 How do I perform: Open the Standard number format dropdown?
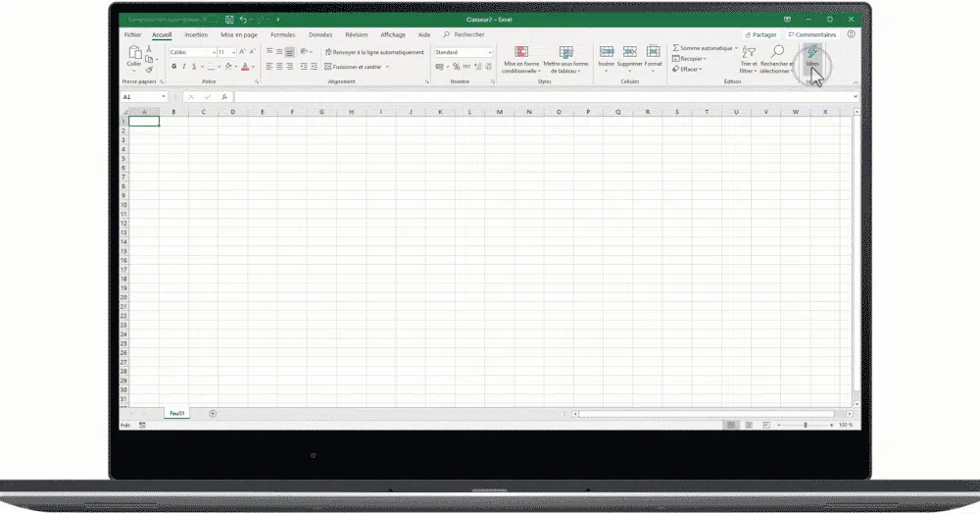pos(489,53)
